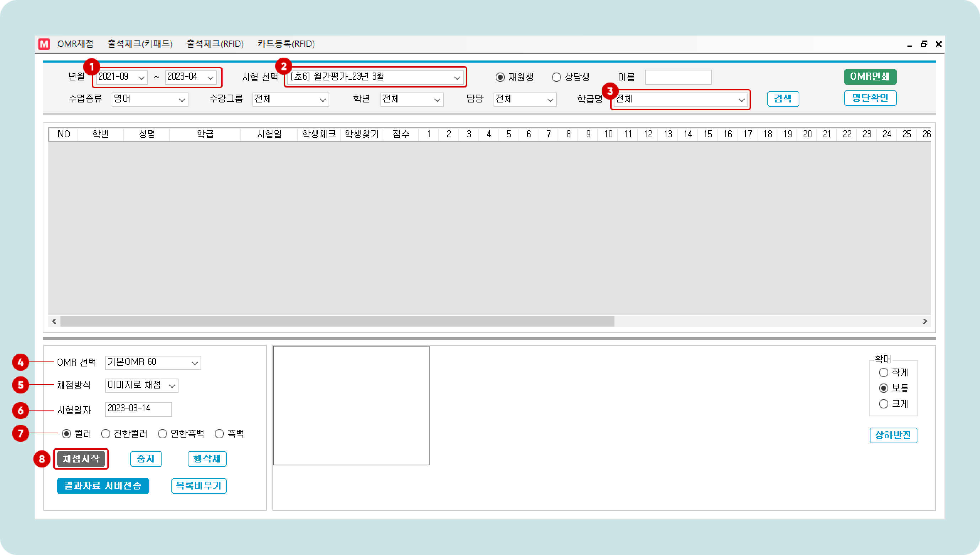Viewport: 980px width, 555px height.
Task: Open the 채점방식 dropdown list
Action: (x=172, y=386)
